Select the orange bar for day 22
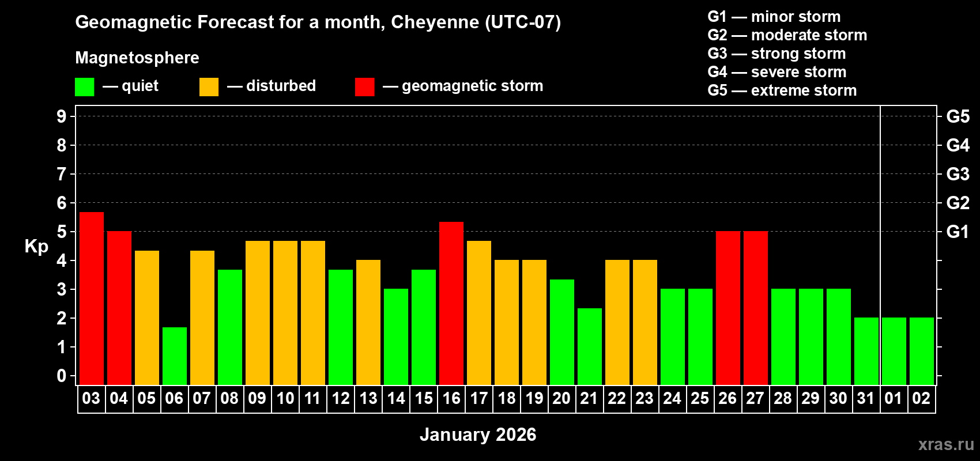 (617, 323)
